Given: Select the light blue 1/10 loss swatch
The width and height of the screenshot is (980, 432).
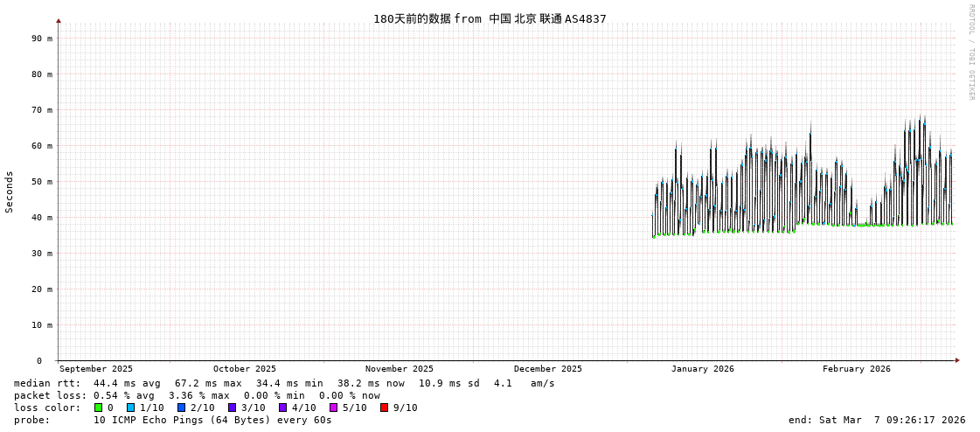Looking at the screenshot, I should [x=131, y=408].
